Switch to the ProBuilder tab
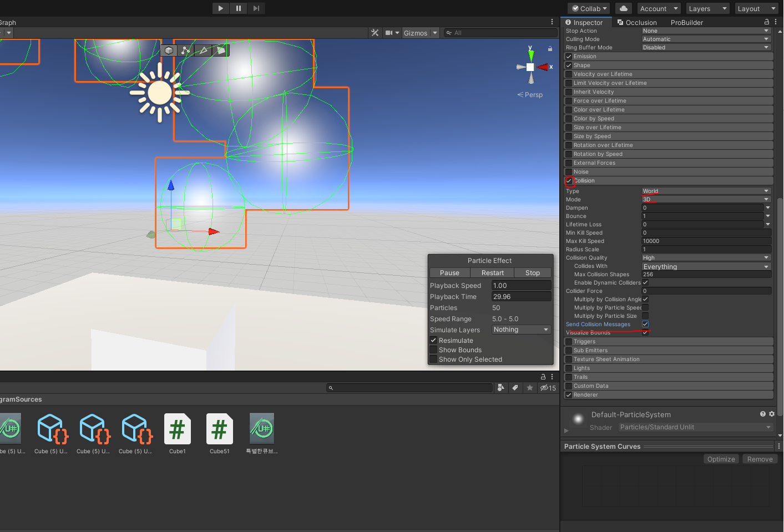This screenshot has height=532, width=784. coord(687,22)
